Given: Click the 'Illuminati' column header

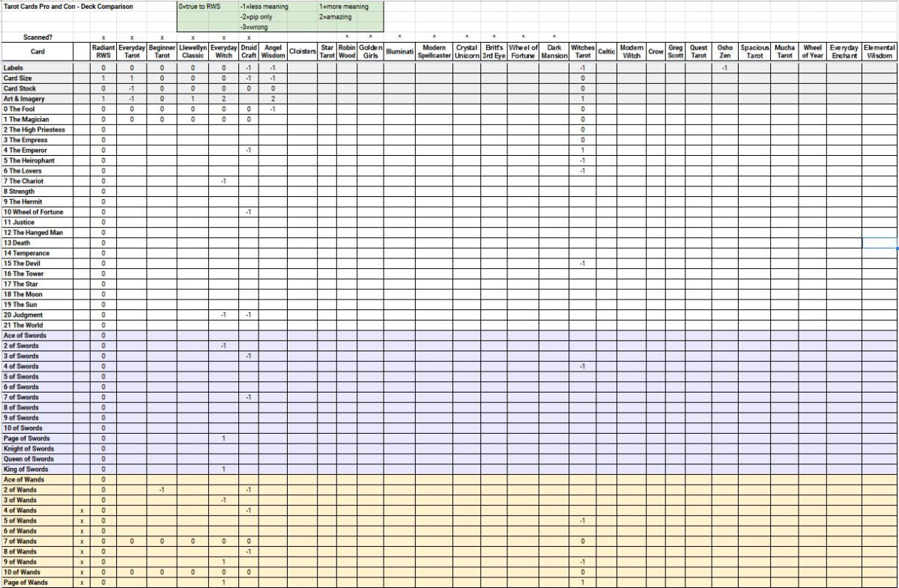Looking at the screenshot, I should (399, 52).
